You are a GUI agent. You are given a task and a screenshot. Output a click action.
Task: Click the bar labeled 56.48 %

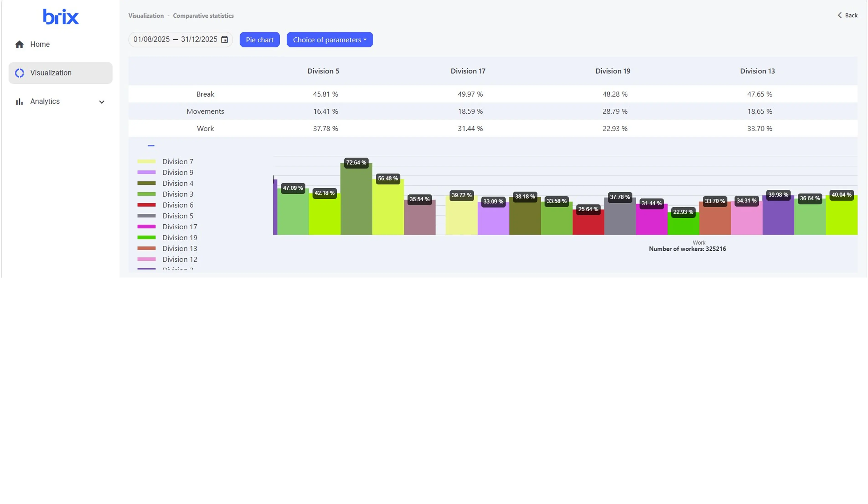tap(388, 207)
